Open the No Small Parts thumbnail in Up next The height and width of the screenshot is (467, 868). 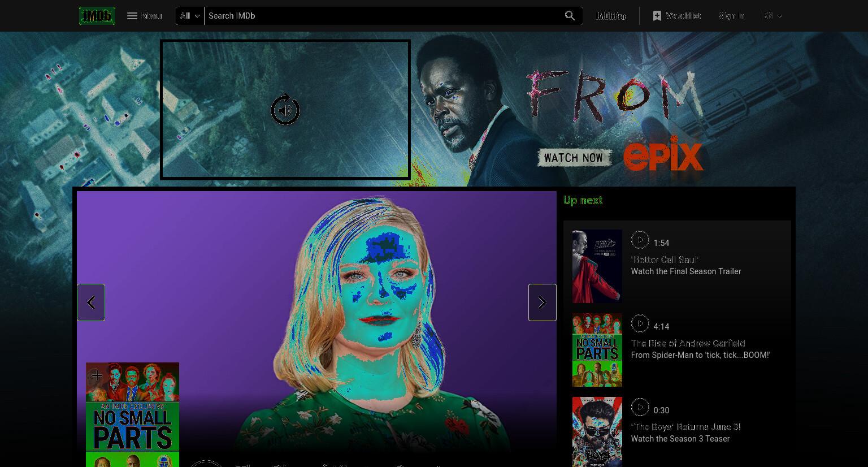click(597, 350)
